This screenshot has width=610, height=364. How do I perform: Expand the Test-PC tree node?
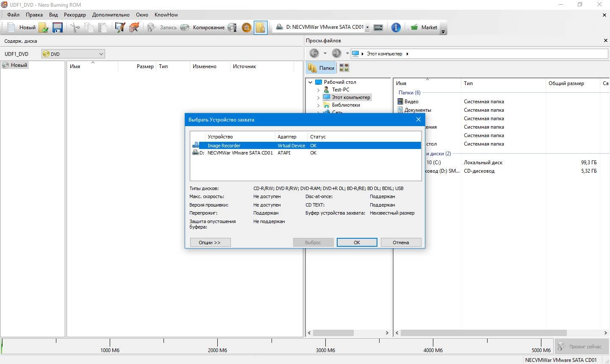tap(318, 90)
